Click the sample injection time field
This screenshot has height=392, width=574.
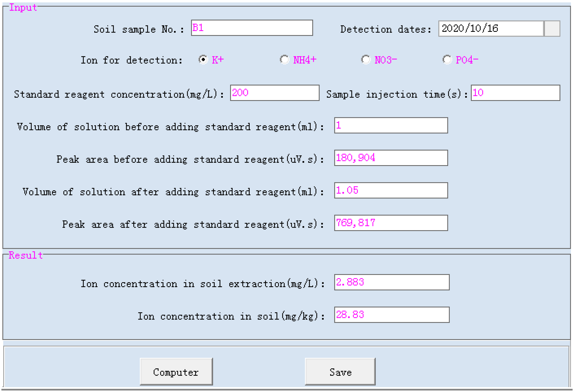click(515, 93)
